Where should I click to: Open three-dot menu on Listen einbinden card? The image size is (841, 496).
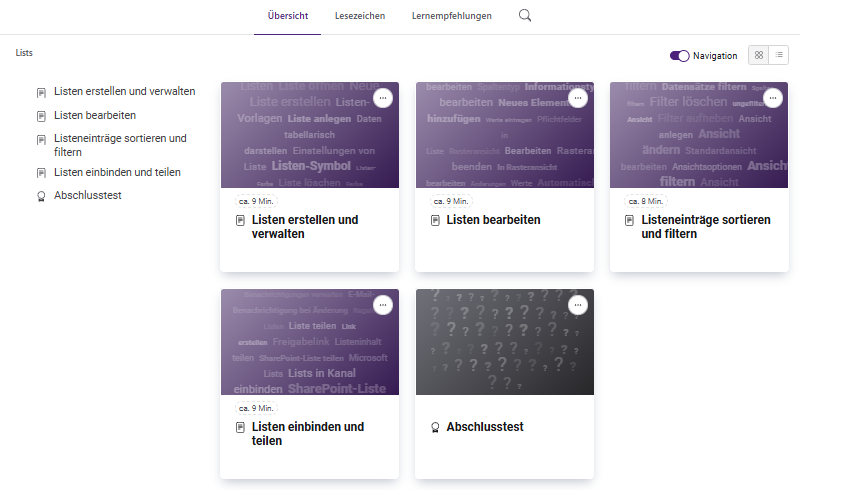pyautogui.click(x=383, y=305)
